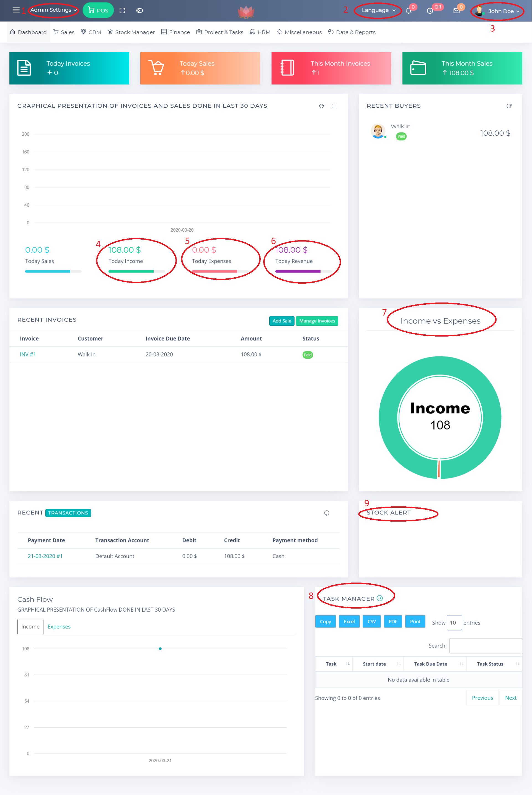Toggle the clock Off indicator

[430, 11]
